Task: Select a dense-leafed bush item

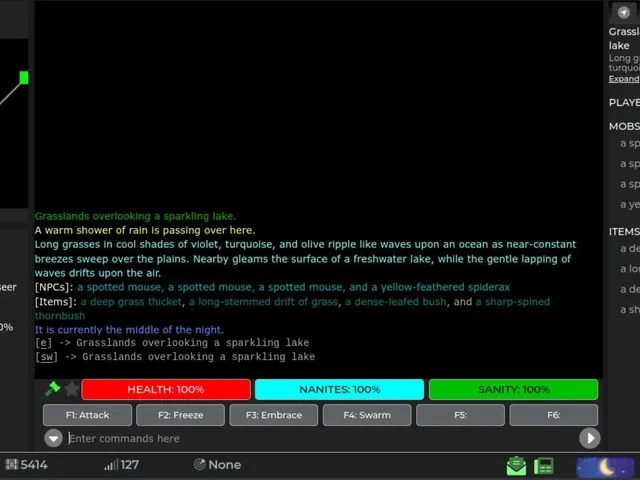Action: (x=396, y=302)
